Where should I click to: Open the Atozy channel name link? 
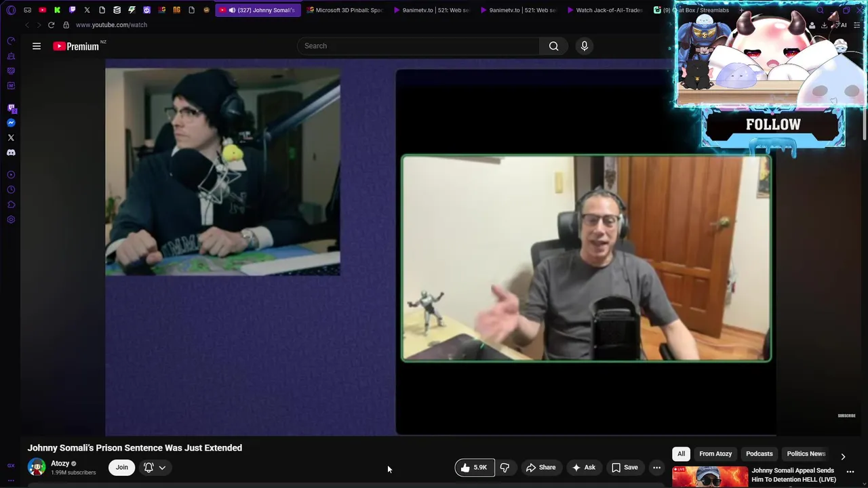60,464
